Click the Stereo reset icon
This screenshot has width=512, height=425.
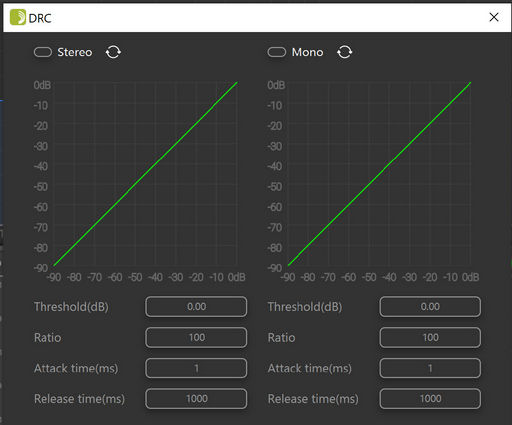113,52
